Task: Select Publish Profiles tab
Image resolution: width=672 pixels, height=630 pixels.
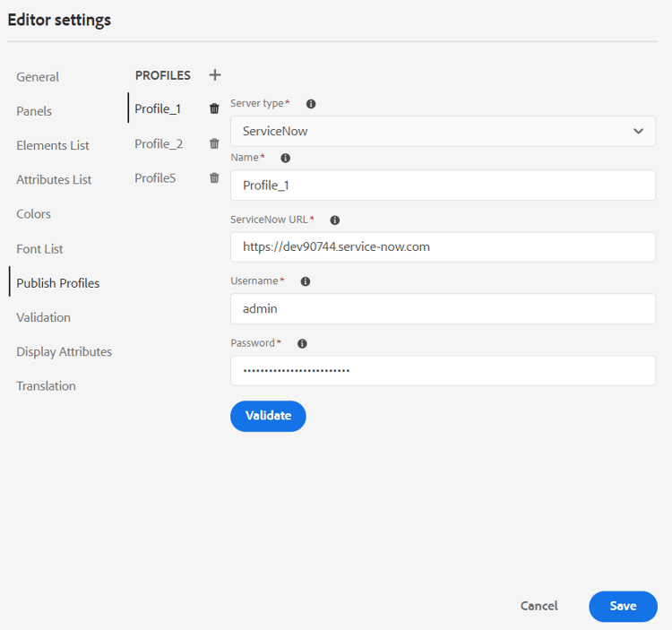Action: click(x=58, y=283)
